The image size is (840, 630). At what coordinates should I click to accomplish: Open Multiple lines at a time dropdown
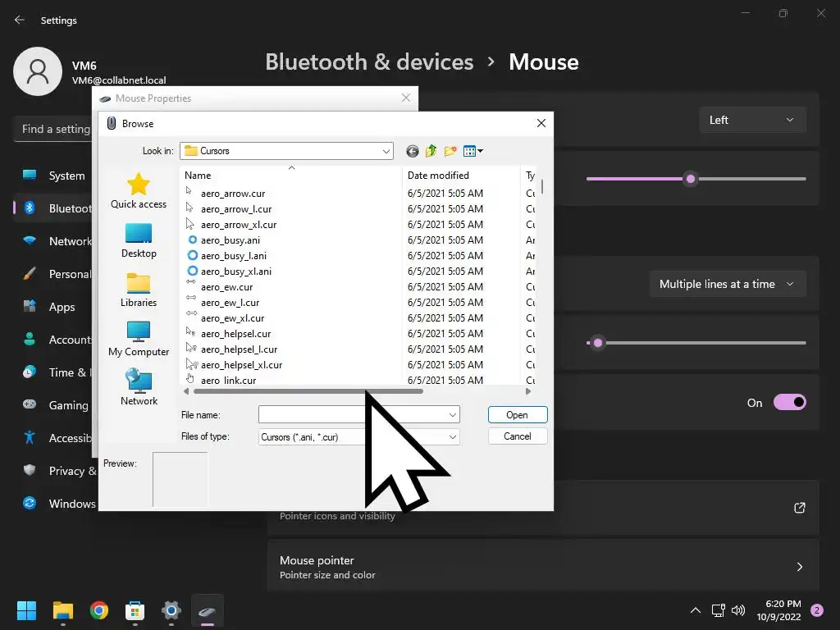tap(728, 284)
